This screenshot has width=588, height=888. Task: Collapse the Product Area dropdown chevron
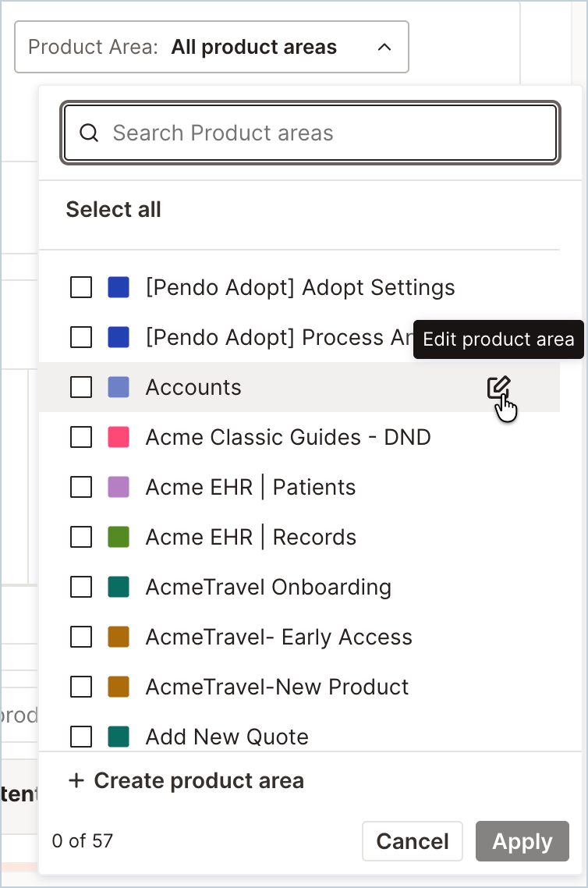[384, 47]
